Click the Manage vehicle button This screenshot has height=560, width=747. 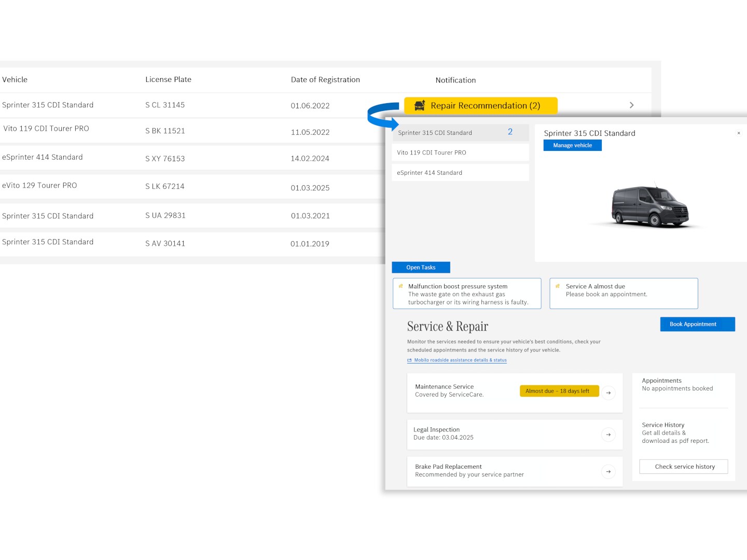pyautogui.click(x=572, y=145)
